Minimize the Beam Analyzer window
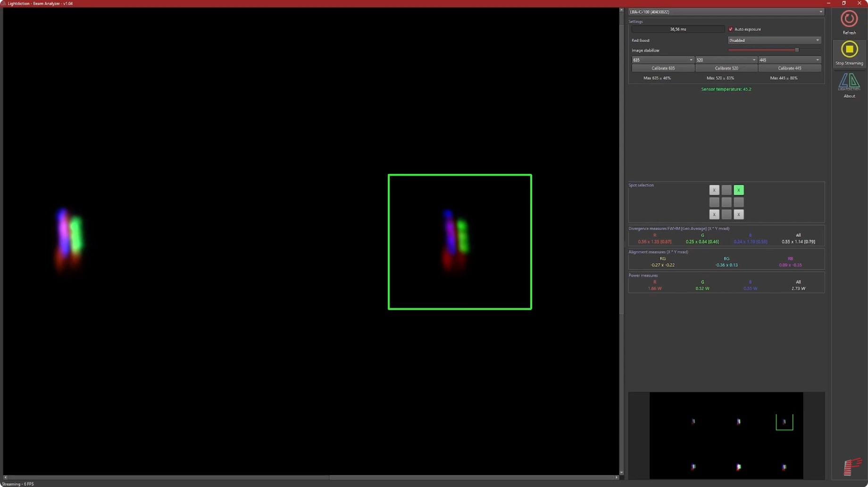Viewport: 868px width, 487px height. coord(829,3)
